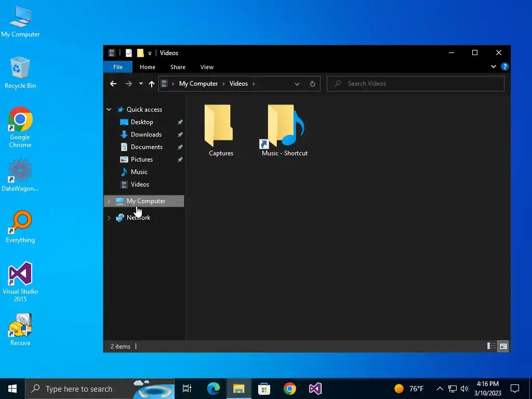Launch Recuva from the desktop
This screenshot has width=532, height=399.
20,329
